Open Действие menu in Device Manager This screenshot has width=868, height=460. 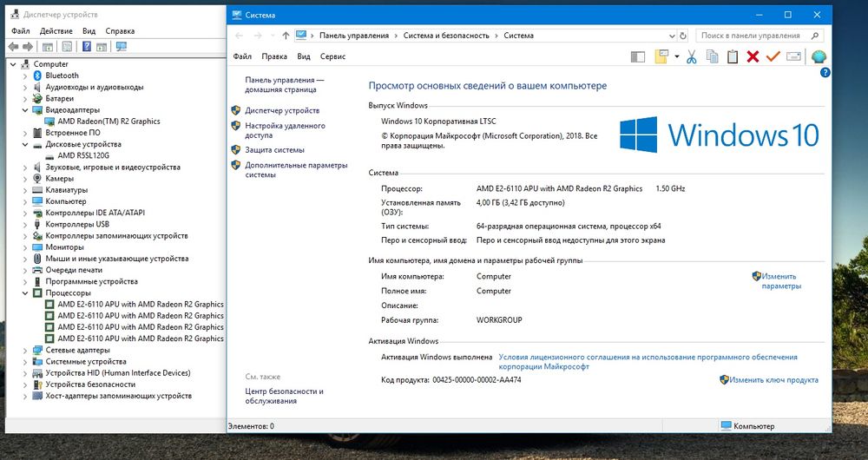(x=56, y=31)
